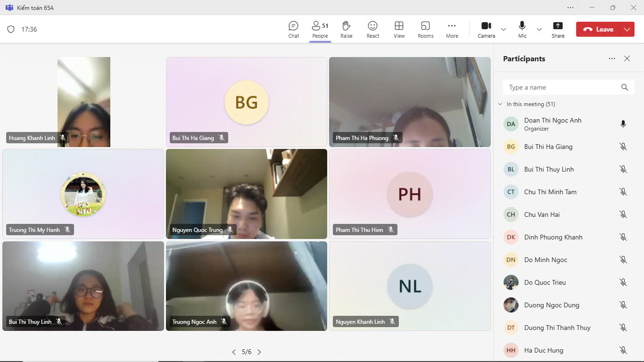Click the shield security icon beside the timer
Image resolution: width=644 pixels, height=362 pixels.
(11, 29)
